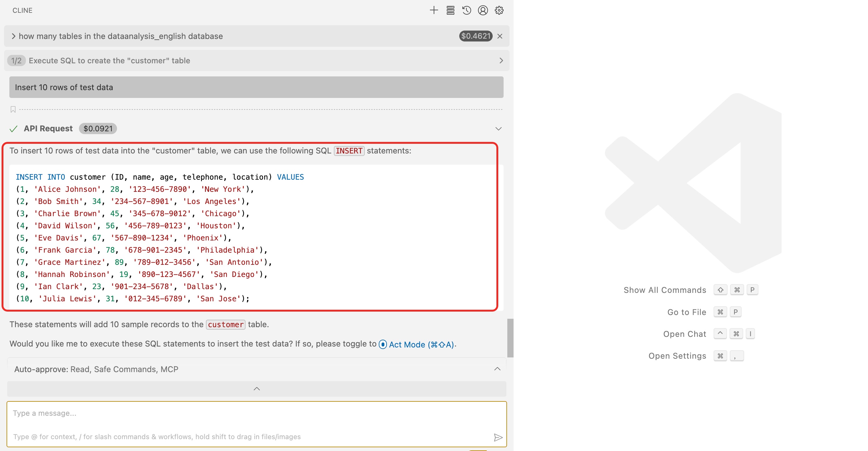
Task: Click the customer inline code tag
Action: pos(225,324)
